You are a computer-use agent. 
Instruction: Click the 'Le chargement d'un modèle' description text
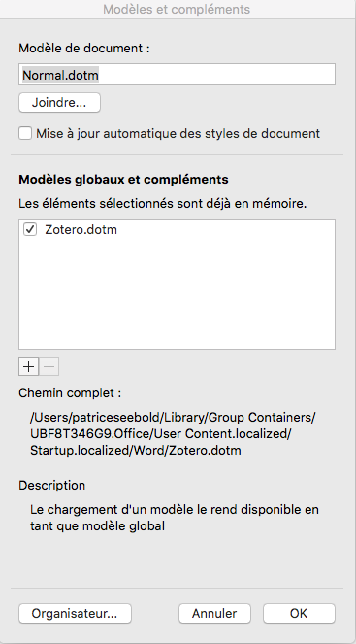(175, 518)
